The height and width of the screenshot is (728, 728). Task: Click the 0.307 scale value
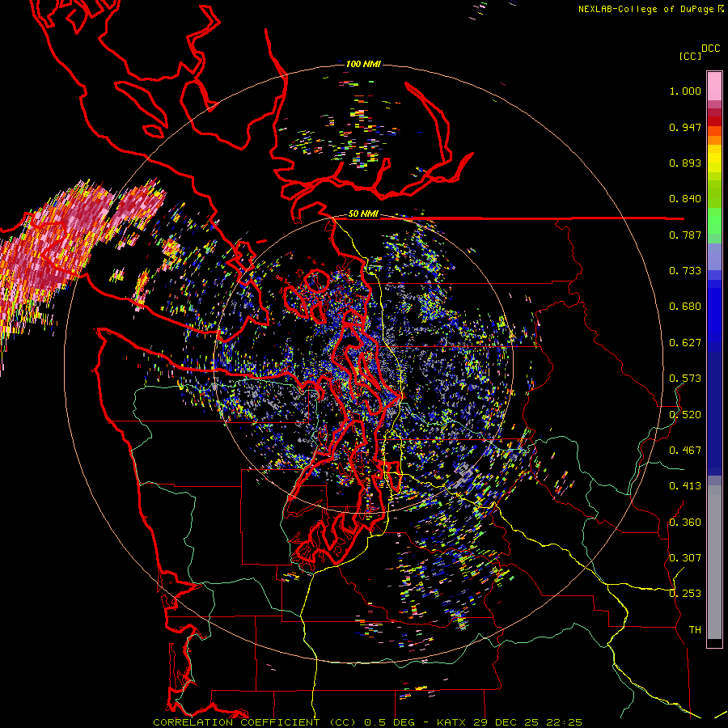pyautogui.click(x=685, y=558)
